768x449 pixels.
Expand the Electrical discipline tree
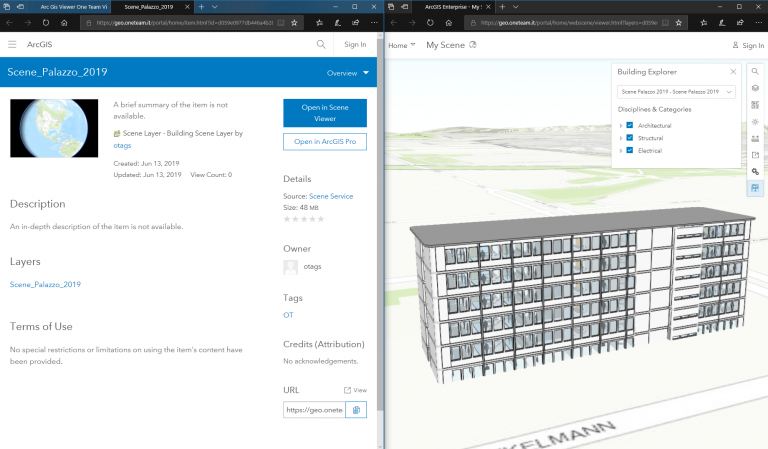(x=621, y=151)
